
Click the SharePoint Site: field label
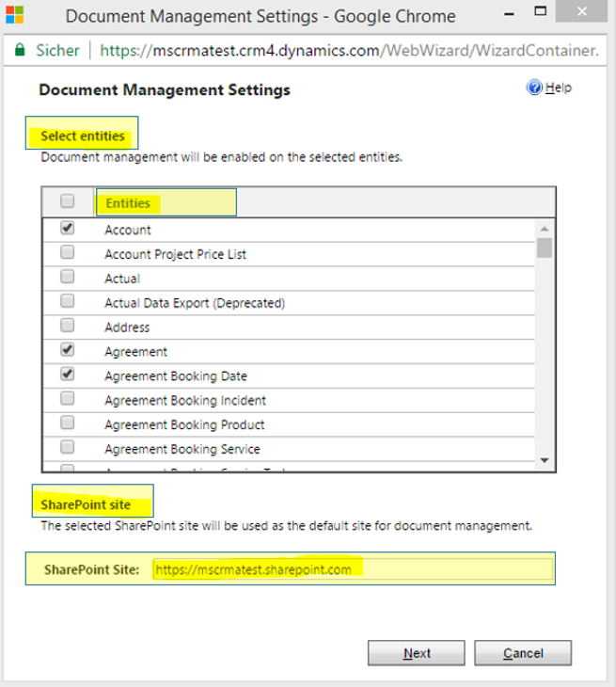(91, 569)
